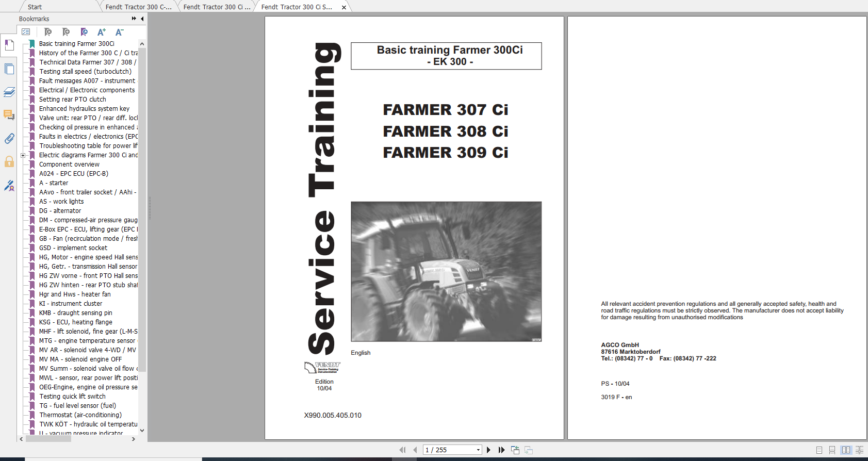Click the tractor photo on cover page
Screen dimensions: 868x461
coord(446,271)
